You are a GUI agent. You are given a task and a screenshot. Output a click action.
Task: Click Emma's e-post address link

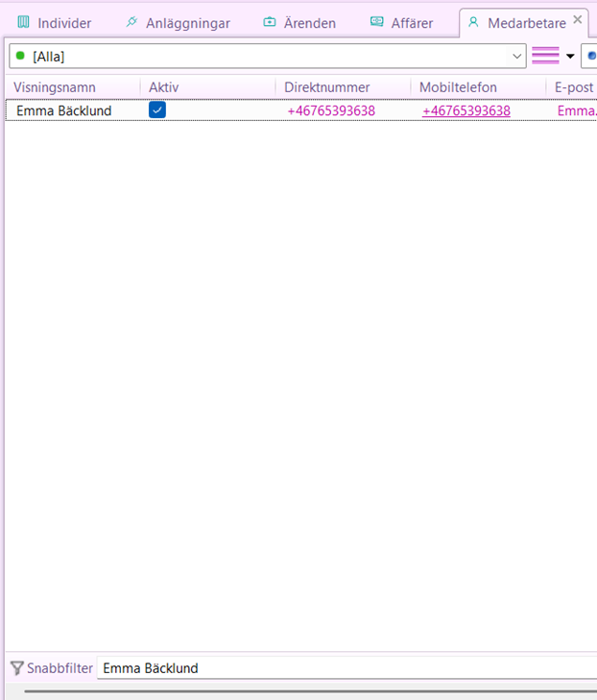coord(576,110)
